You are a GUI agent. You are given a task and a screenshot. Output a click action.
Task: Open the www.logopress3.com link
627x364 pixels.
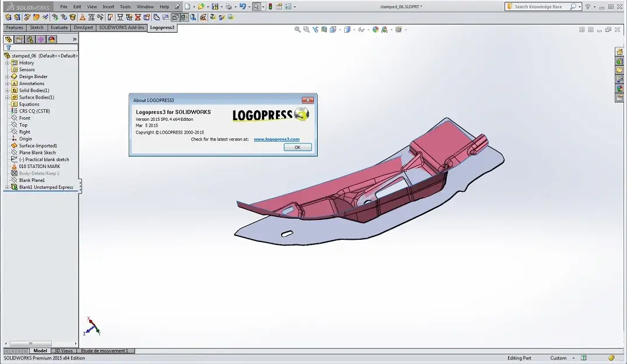click(276, 139)
